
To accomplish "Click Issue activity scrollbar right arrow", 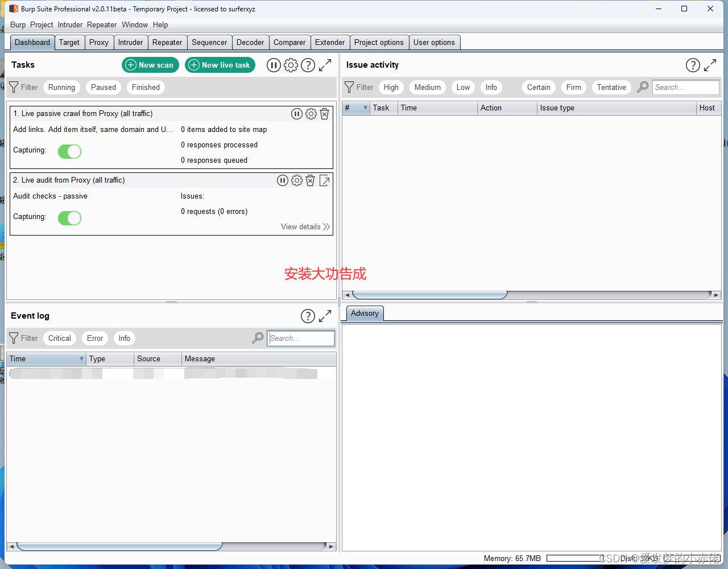I will 716,295.
